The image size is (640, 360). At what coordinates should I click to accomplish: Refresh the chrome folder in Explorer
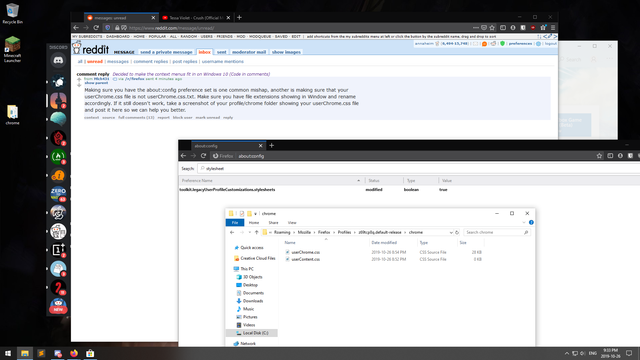click(457, 232)
